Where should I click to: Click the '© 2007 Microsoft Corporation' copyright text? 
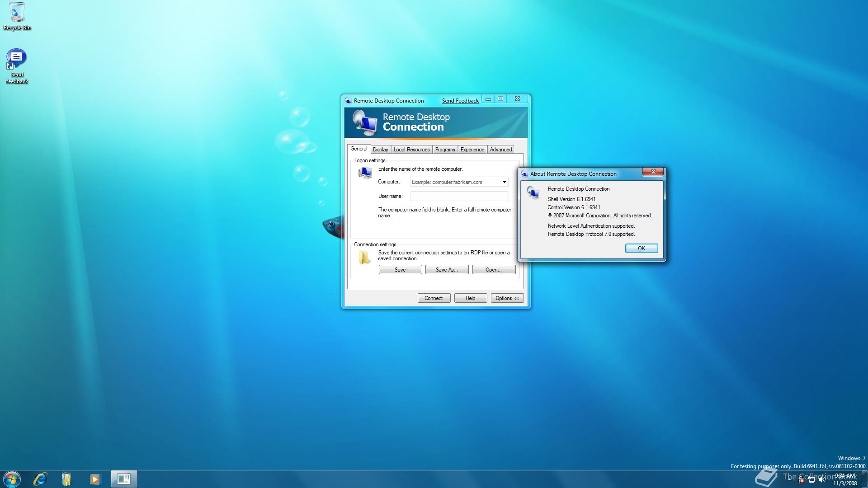(599, 216)
